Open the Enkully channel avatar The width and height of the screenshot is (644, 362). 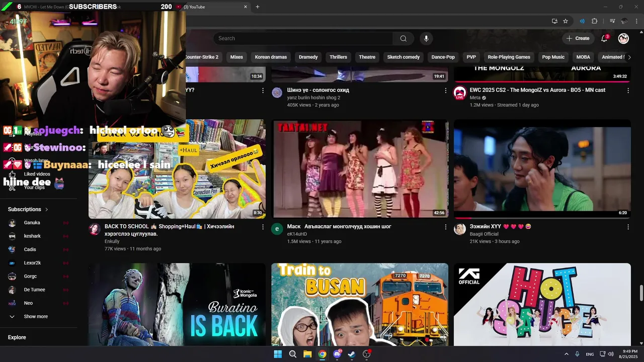point(95,229)
